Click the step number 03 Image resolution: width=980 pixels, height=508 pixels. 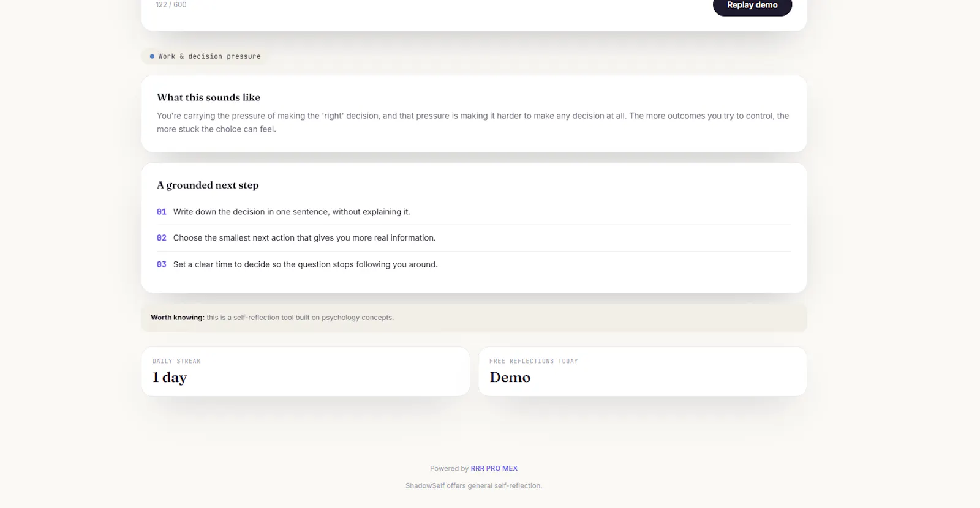[162, 264]
